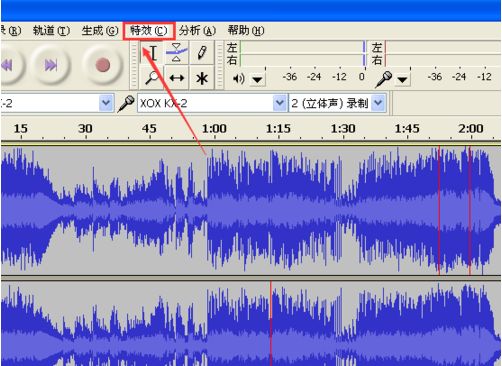Open the 帮助(H) Help menu
The image size is (502, 366).
pyautogui.click(x=246, y=31)
